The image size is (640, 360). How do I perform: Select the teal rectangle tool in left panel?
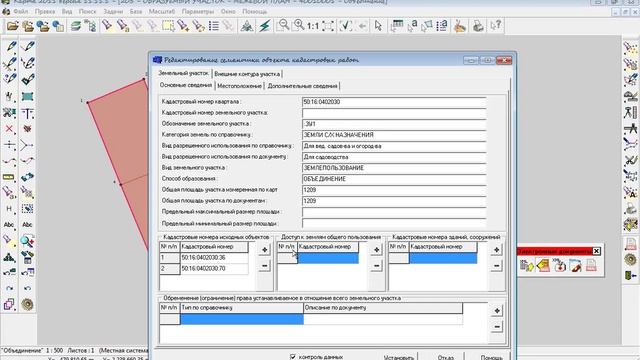point(27,97)
